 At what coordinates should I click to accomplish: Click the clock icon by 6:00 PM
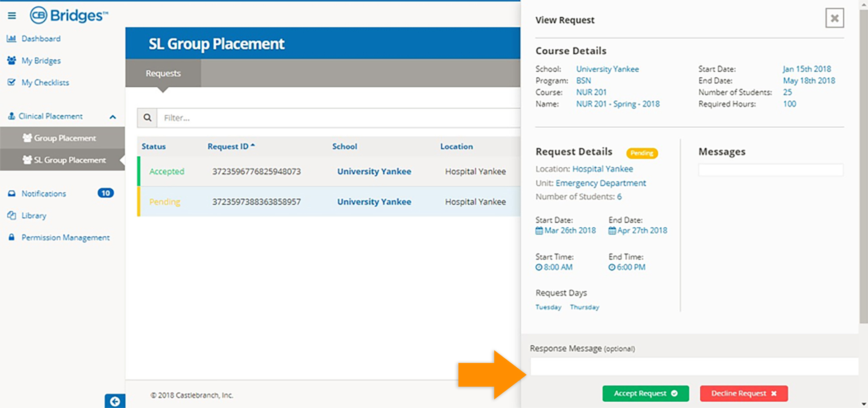point(612,267)
